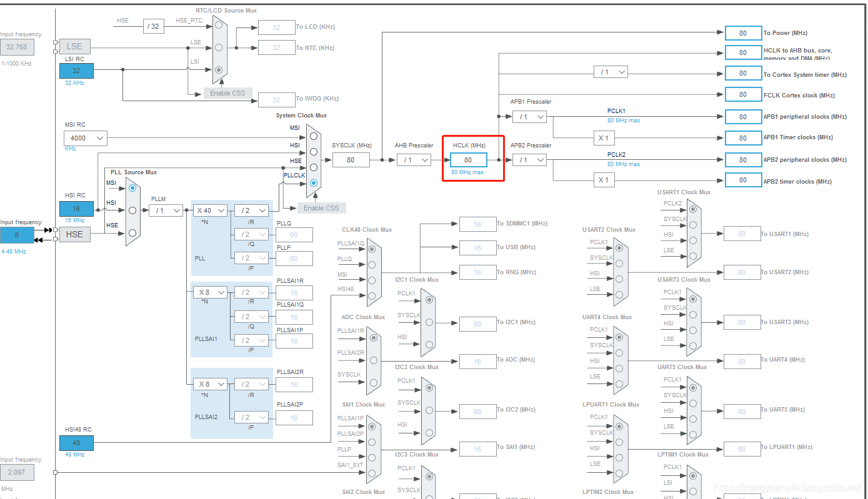Select HSI in System Clock Mux
Screen dimensions: 868x499
point(314,152)
